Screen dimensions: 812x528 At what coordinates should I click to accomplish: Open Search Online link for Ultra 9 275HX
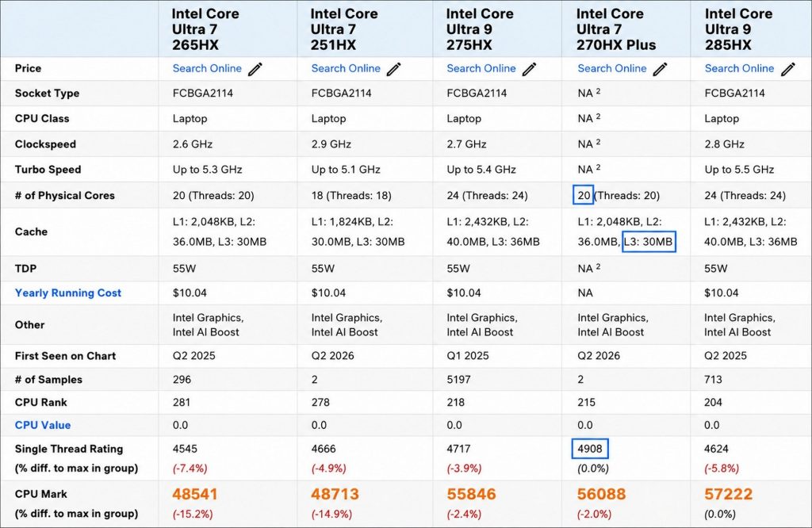[x=481, y=68]
